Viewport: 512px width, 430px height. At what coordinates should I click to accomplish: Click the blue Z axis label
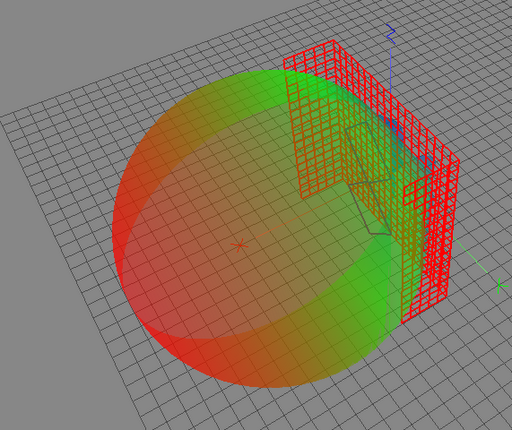391,34
